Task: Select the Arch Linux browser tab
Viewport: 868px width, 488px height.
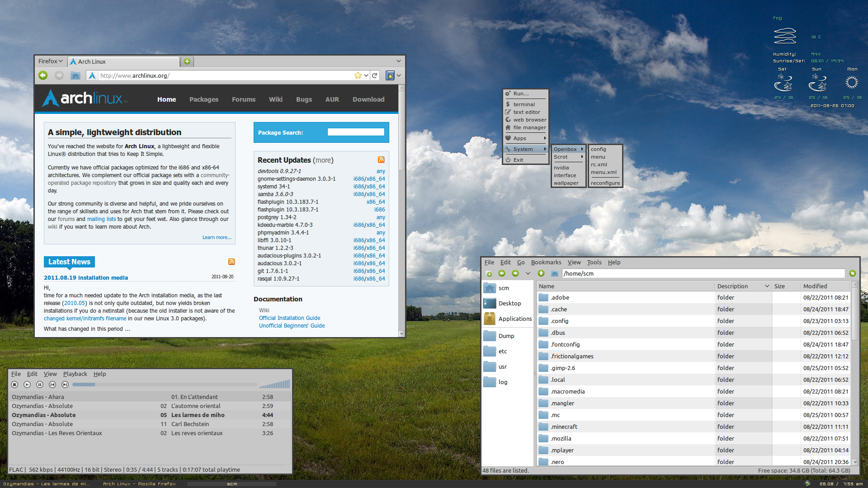Action: point(123,61)
